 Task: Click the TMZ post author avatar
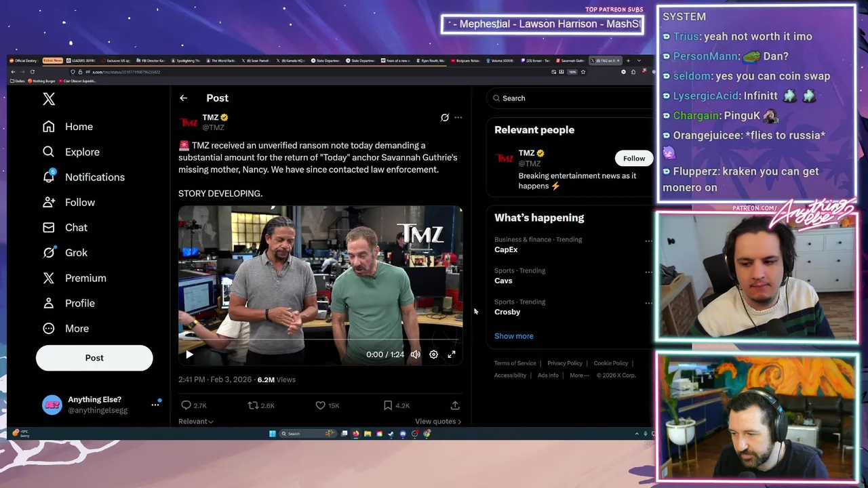point(188,122)
